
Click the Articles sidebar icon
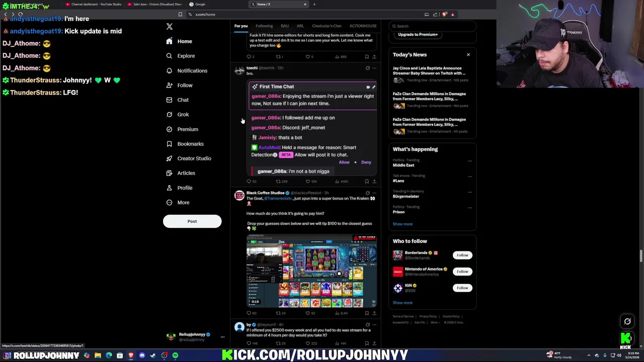169,173
